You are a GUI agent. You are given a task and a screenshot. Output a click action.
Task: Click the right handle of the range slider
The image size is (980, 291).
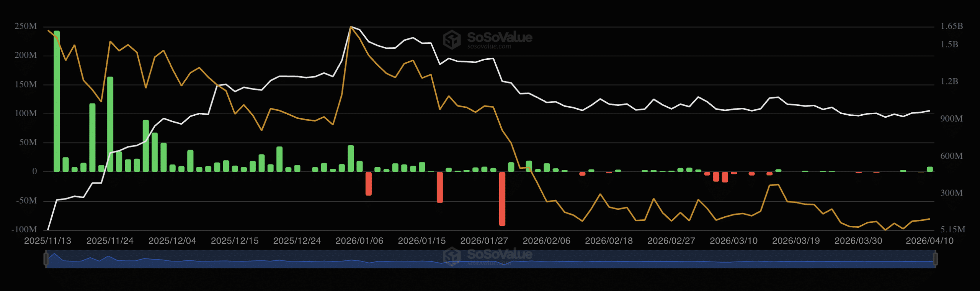[935, 259]
